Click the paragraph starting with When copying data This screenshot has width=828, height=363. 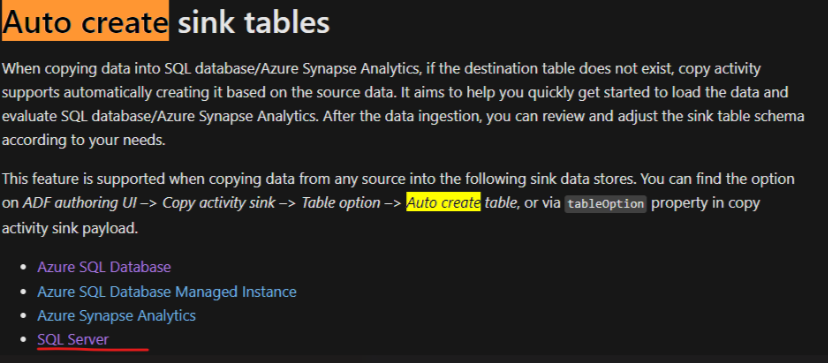[x=403, y=105]
